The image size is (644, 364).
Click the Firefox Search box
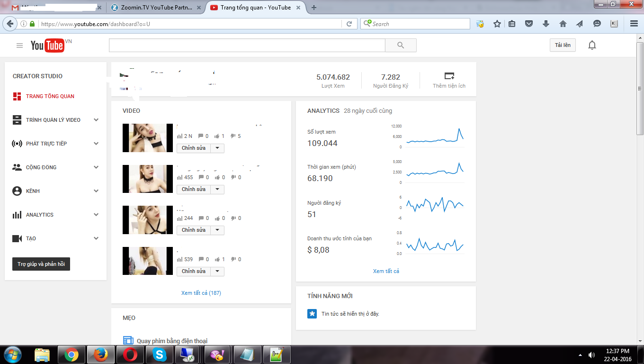415,24
